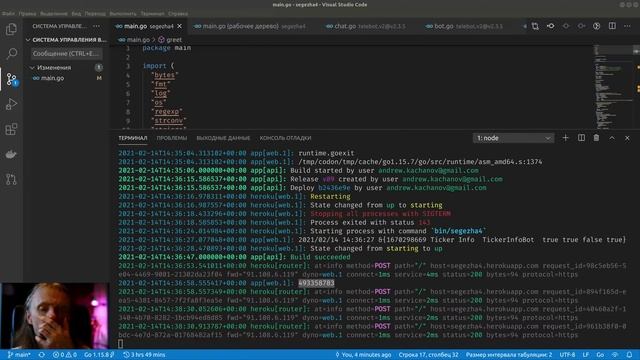Change the UTF-8 file encoding
Screen dimensions: 640x360
[x=567, y=355]
